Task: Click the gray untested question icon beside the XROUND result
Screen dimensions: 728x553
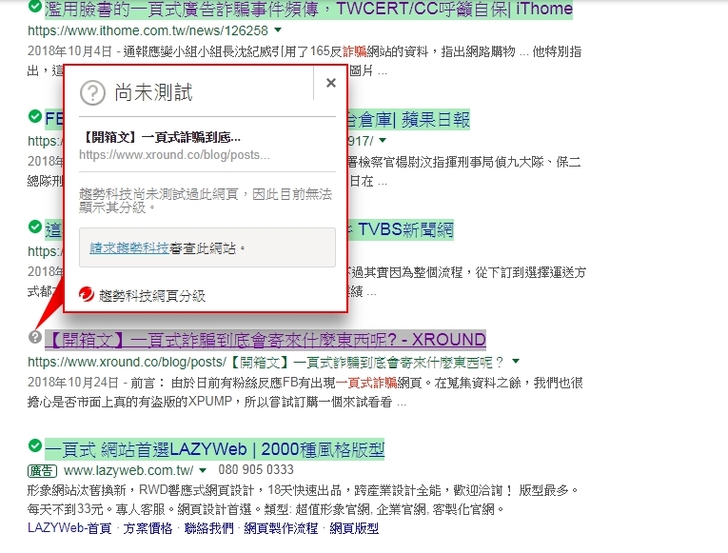Action: [35, 337]
